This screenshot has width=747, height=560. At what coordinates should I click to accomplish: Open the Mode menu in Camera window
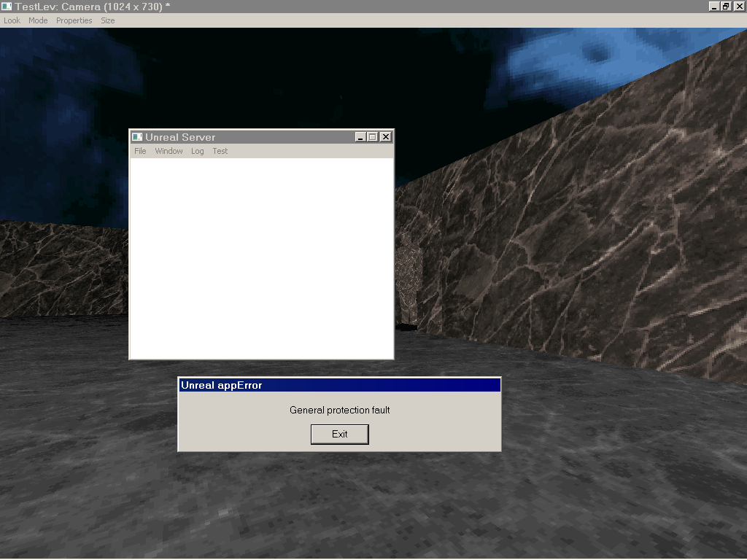click(x=38, y=20)
